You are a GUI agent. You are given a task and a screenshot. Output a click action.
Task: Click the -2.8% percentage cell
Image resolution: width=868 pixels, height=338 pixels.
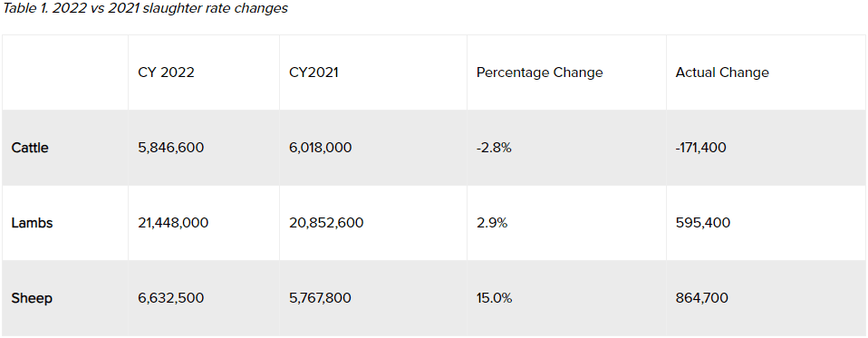coord(494,148)
